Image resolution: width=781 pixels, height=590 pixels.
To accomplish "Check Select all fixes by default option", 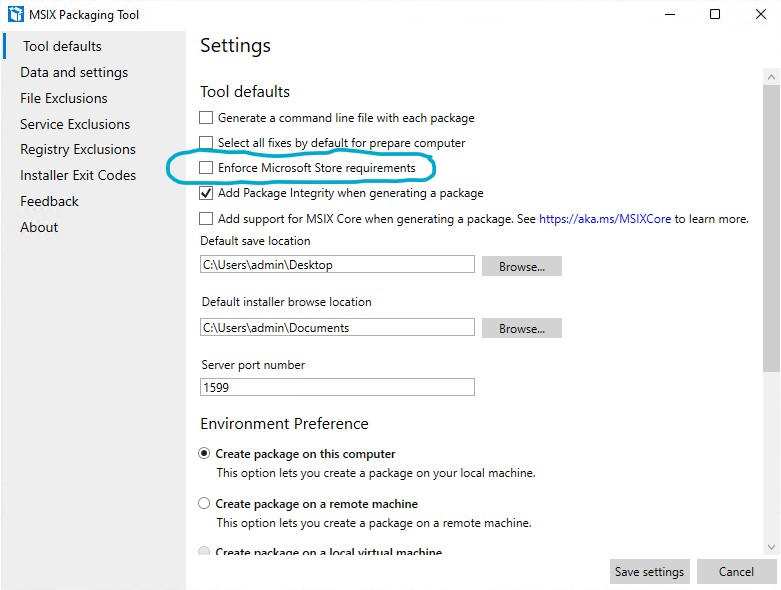I will (206, 143).
